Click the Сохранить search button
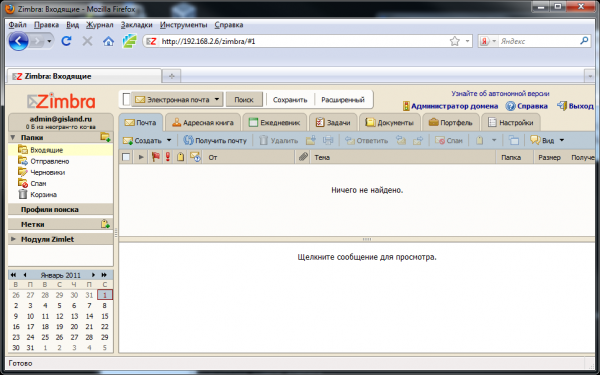Screen dimensions: 600x375 tap(290, 99)
